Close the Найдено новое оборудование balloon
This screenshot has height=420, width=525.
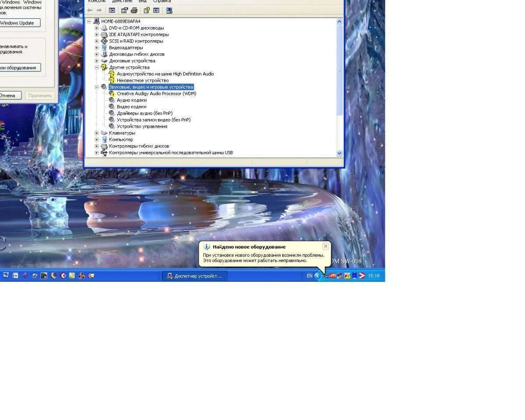(x=325, y=246)
